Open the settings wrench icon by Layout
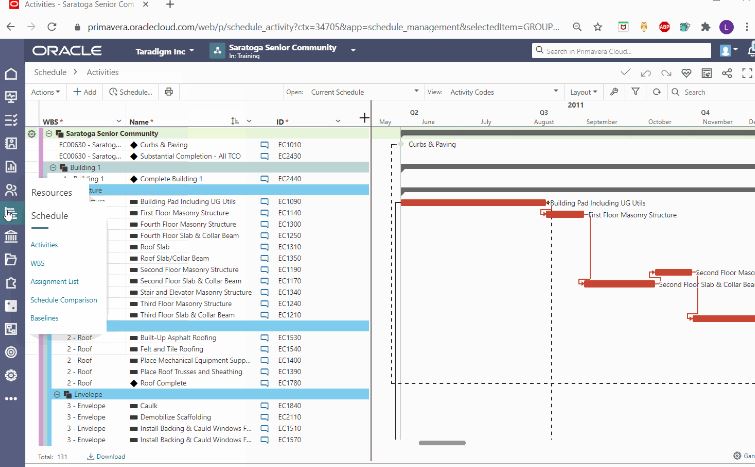This screenshot has height=467, width=755. pyautogui.click(x=614, y=91)
